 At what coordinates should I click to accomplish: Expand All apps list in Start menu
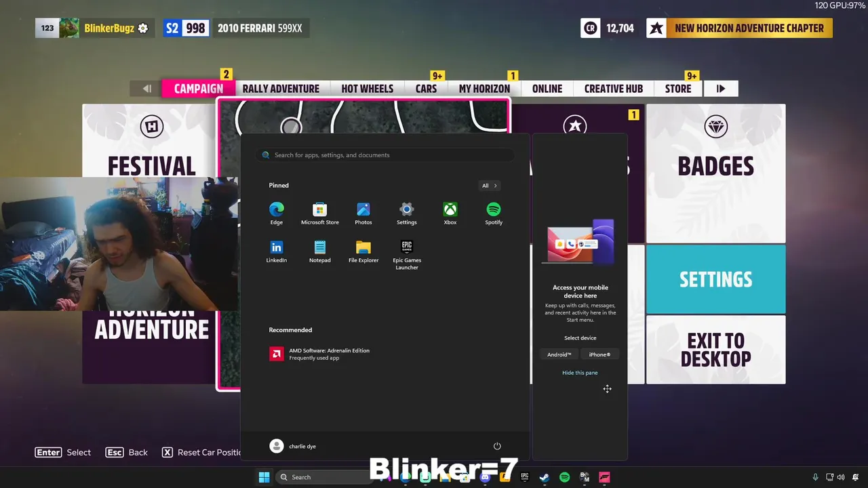click(490, 185)
